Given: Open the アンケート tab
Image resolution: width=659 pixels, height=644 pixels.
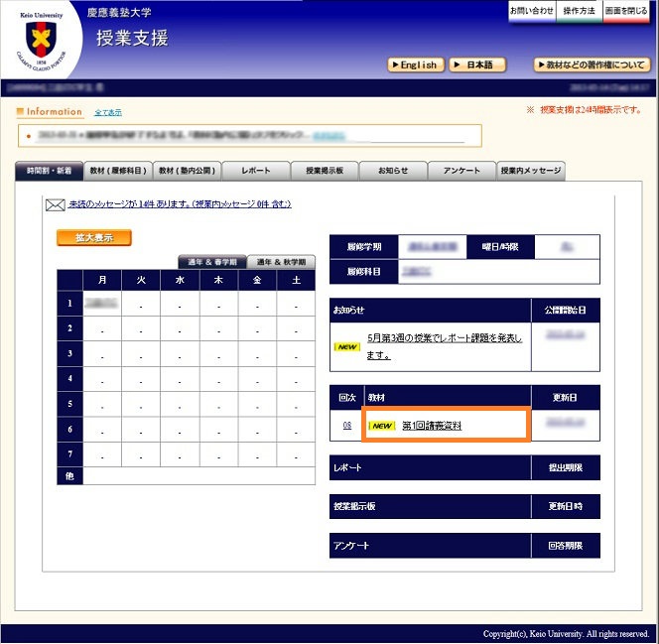Looking at the screenshot, I should 462,171.
